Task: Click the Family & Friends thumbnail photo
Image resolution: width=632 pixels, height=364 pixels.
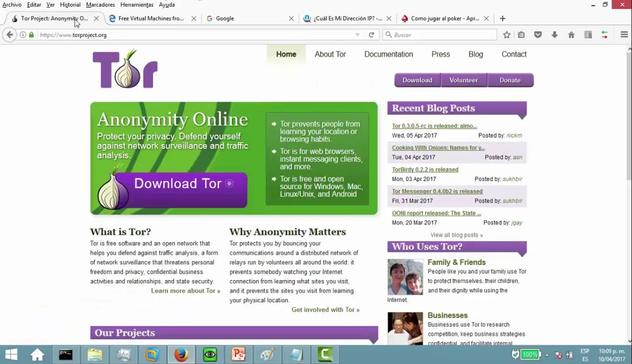Action: point(405,277)
